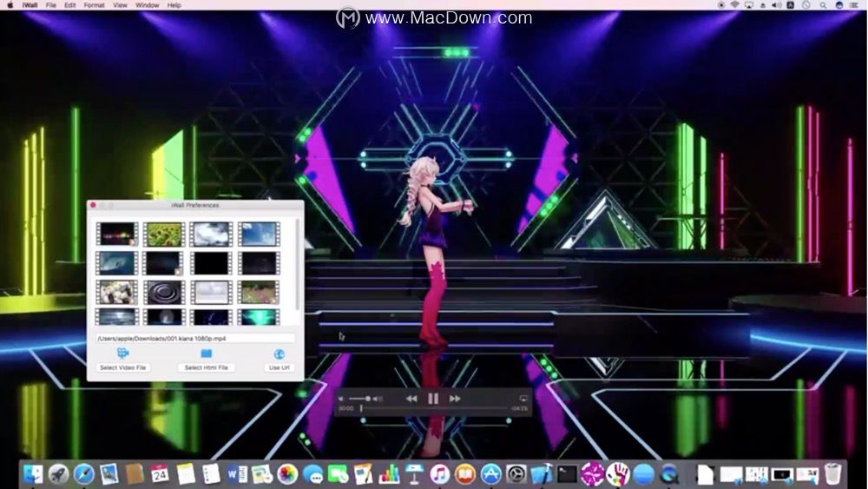Select the water ripple rings video thumbnail

tap(164, 293)
